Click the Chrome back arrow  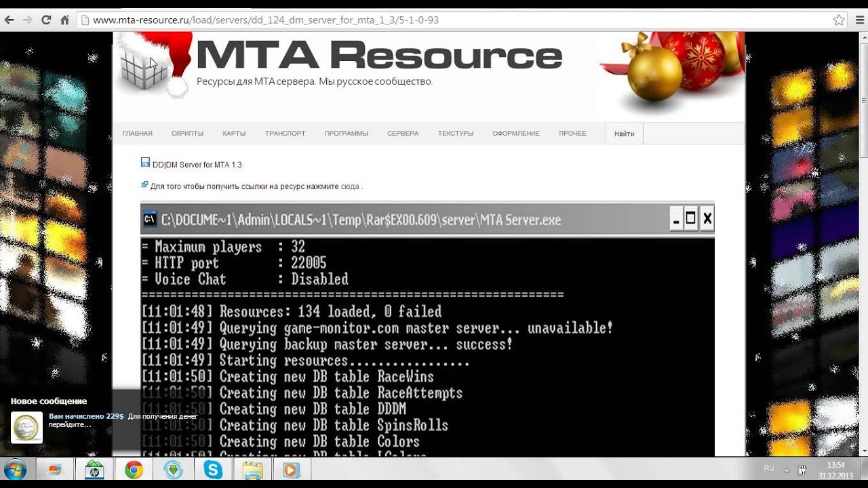pyautogui.click(x=9, y=20)
